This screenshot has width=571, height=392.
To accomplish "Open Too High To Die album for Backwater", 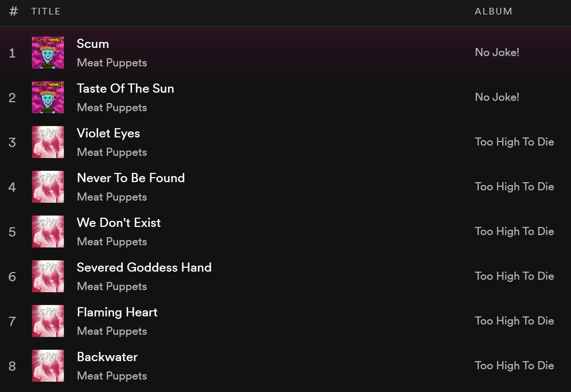I will (515, 366).
